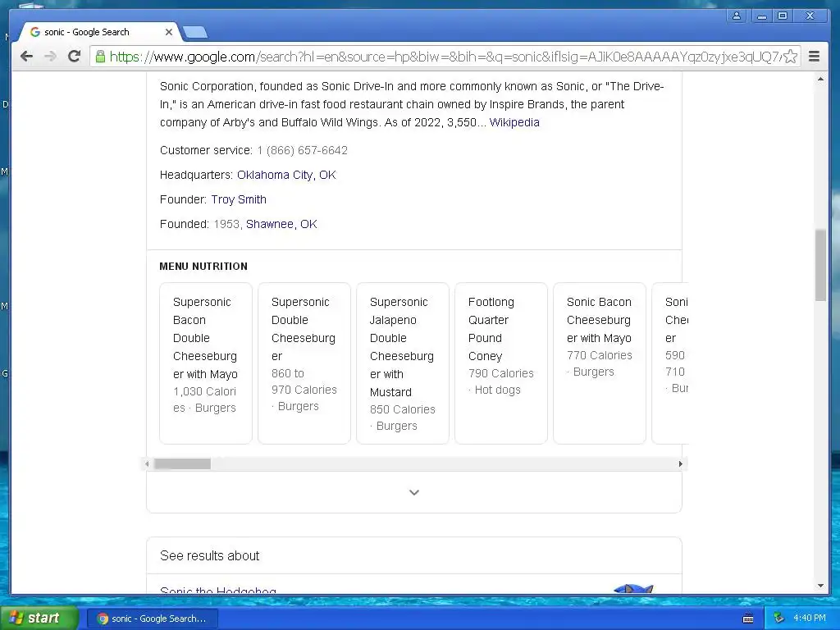Image resolution: width=840 pixels, height=630 pixels.
Task: Open the Chrome hamburger menu
Action: (814, 57)
